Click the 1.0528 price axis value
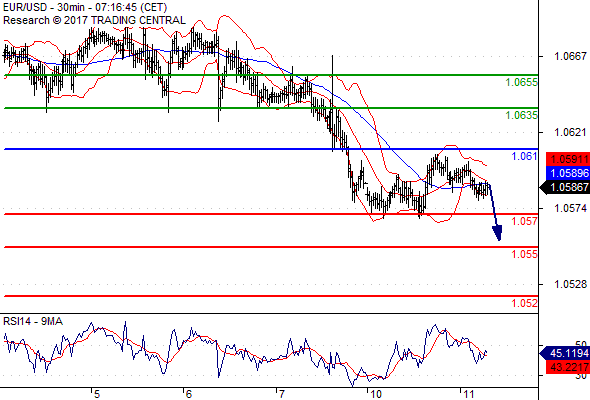590x400 pixels. [x=570, y=284]
